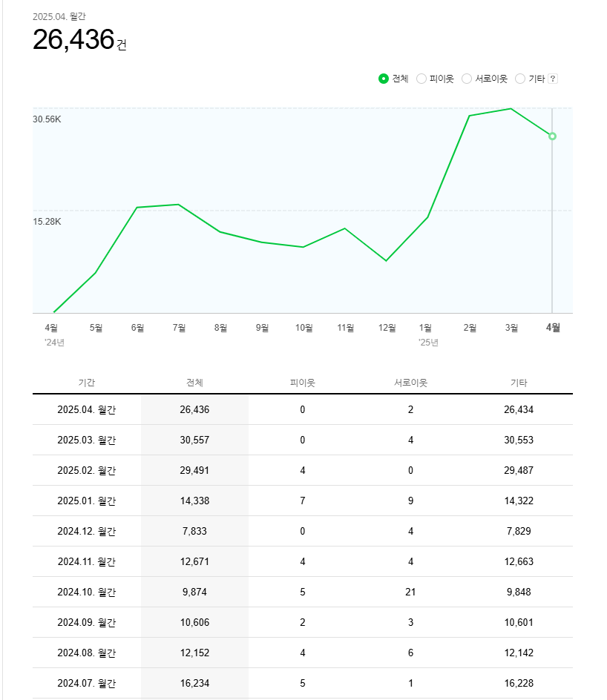Click the 피이웃 column header in table
607x700 pixels.
coord(303,383)
